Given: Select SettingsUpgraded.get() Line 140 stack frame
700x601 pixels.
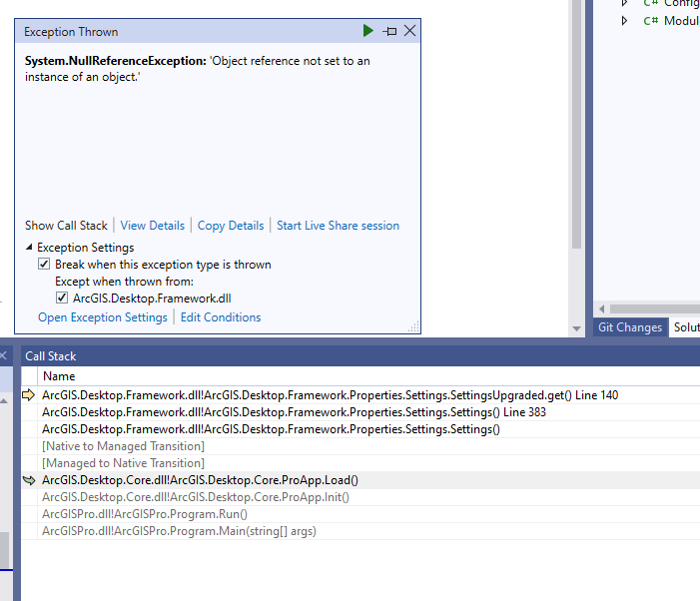Looking at the screenshot, I should pyautogui.click(x=330, y=395).
